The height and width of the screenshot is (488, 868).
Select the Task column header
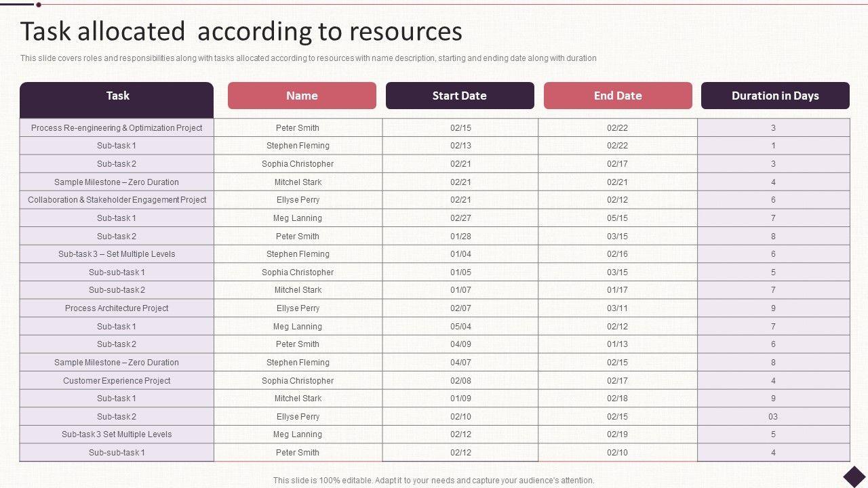117,96
